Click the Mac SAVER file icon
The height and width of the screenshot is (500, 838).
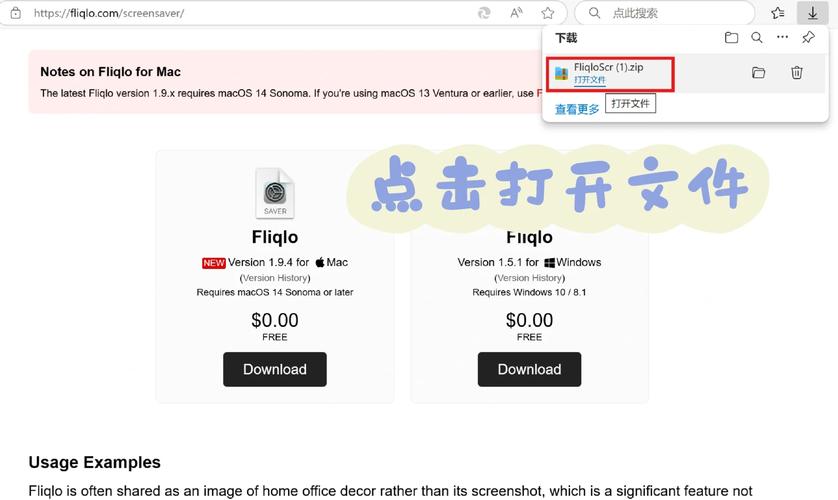(x=275, y=193)
